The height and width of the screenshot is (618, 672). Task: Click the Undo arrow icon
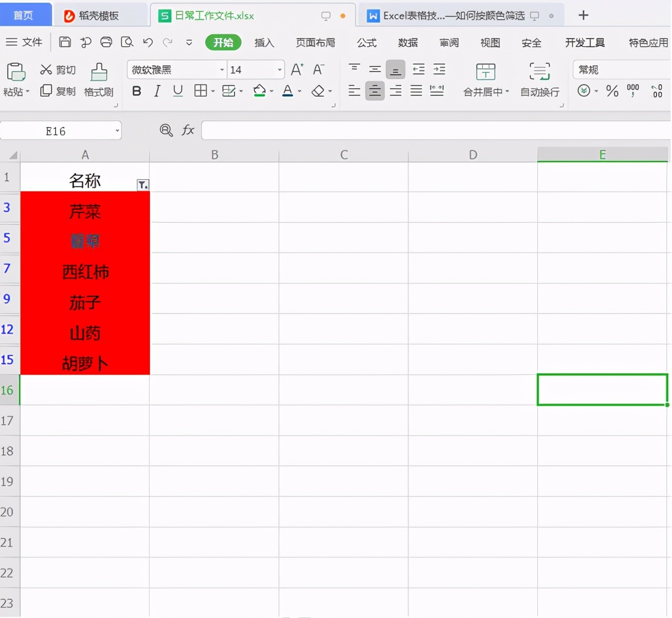(x=148, y=42)
